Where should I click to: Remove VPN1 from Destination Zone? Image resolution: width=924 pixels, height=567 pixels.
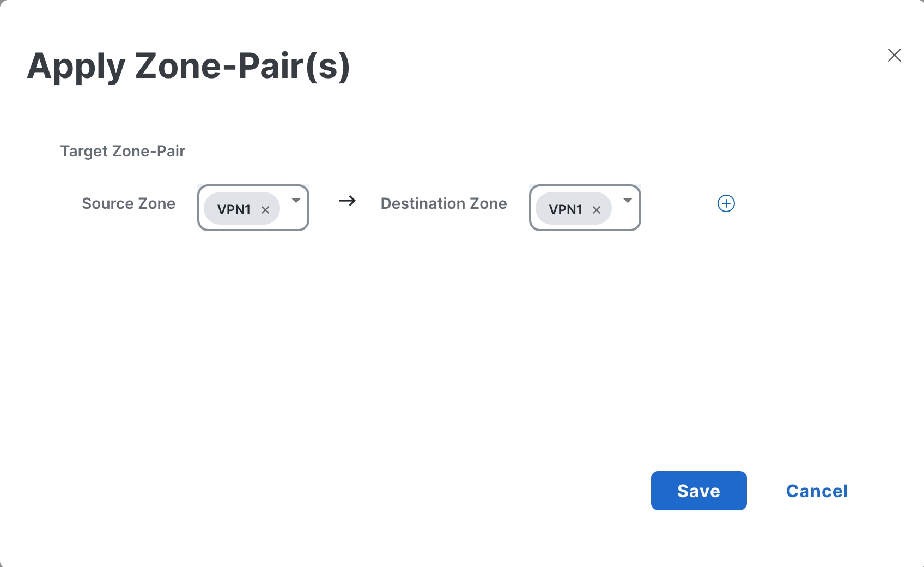597,210
